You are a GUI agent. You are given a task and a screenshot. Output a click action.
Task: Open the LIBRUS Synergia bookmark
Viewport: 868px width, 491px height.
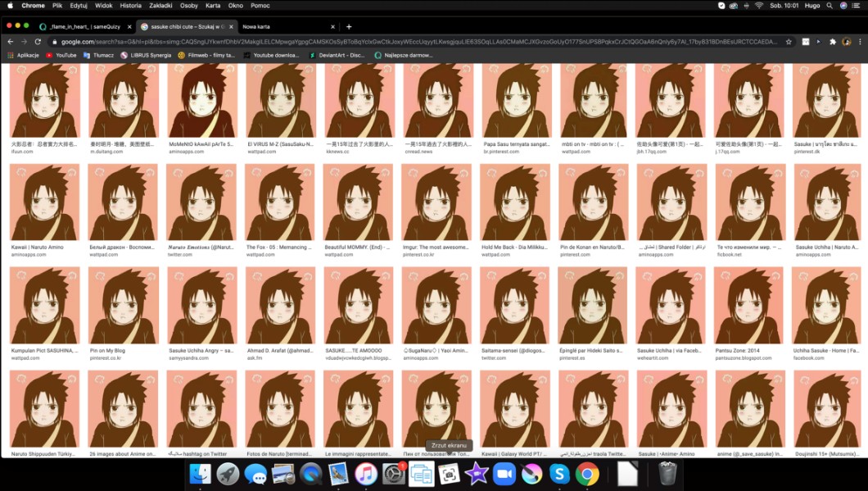[x=146, y=55]
